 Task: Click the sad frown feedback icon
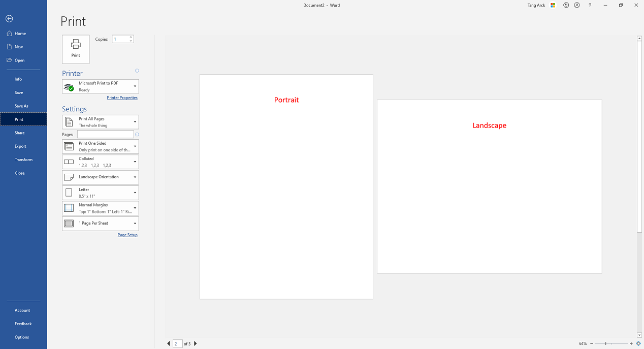577,5
